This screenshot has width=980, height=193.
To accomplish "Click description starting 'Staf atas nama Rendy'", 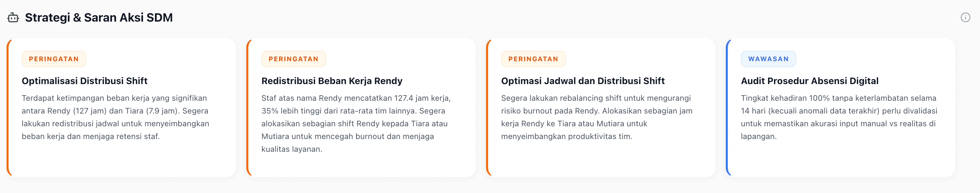I will point(356,123).
